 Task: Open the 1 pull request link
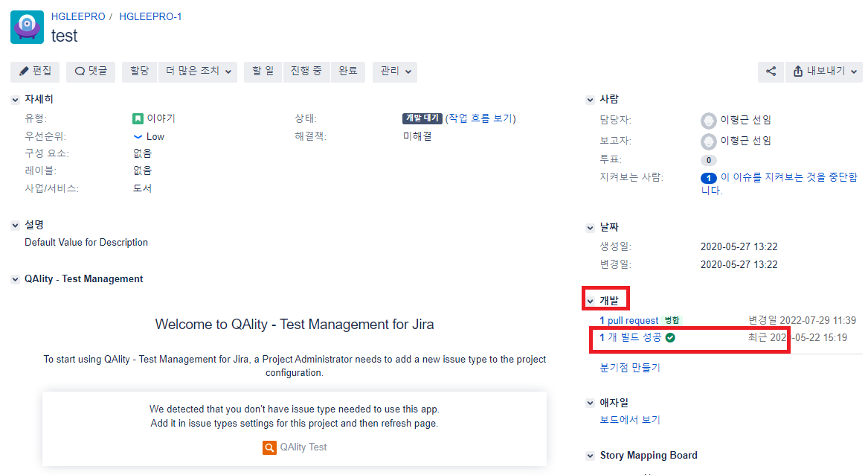pos(629,320)
